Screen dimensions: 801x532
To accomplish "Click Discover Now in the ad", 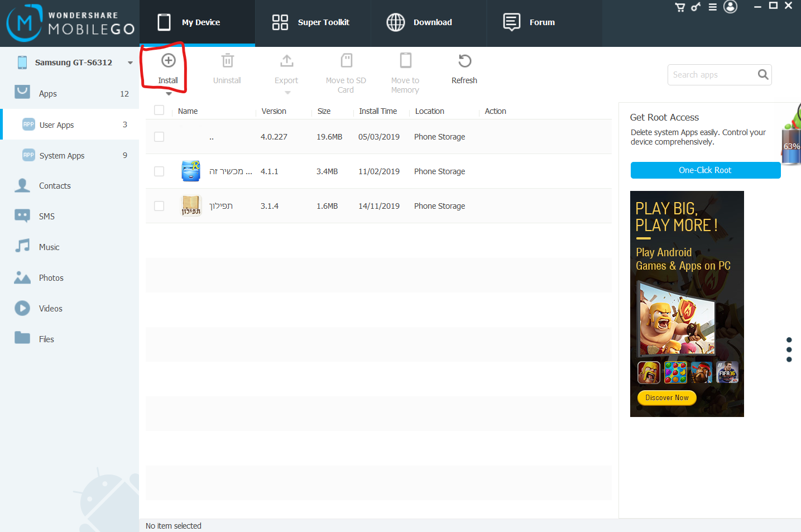I will tap(667, 397).
